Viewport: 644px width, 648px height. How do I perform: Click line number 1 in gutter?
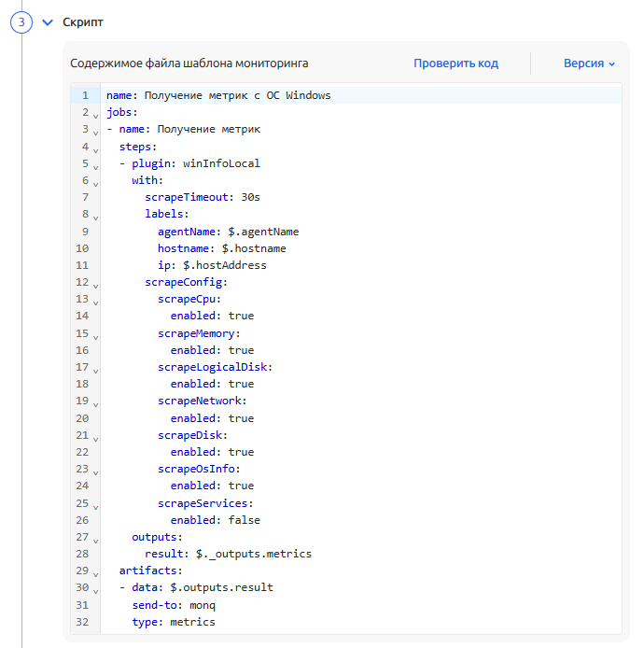85,95
